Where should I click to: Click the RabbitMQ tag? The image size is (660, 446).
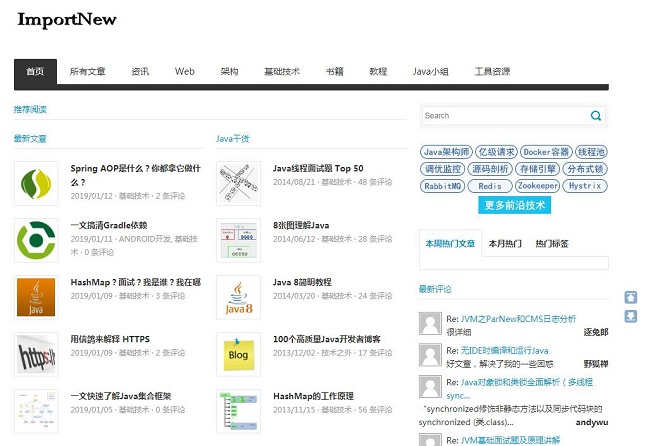442,186
